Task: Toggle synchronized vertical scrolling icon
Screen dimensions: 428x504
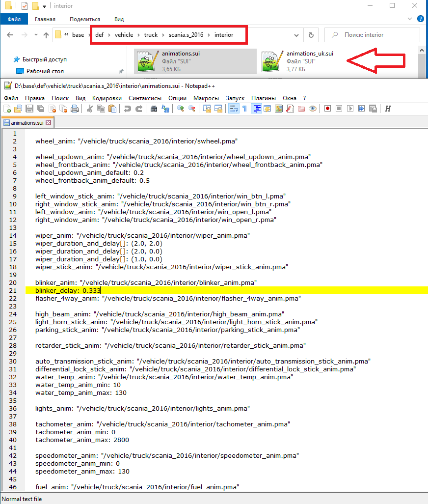Action: (x=207, y=109)
